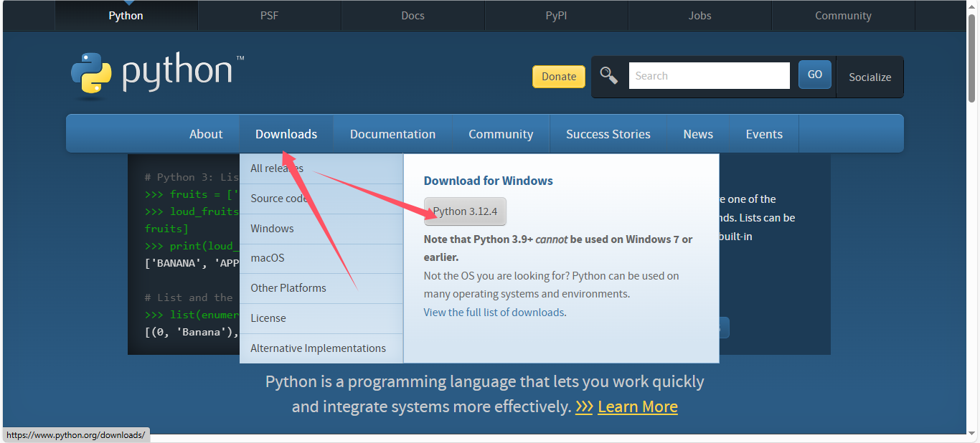The image size is (980, 443).
Task: Click the Python 3.12.4 download button
Action: [465, 211]
